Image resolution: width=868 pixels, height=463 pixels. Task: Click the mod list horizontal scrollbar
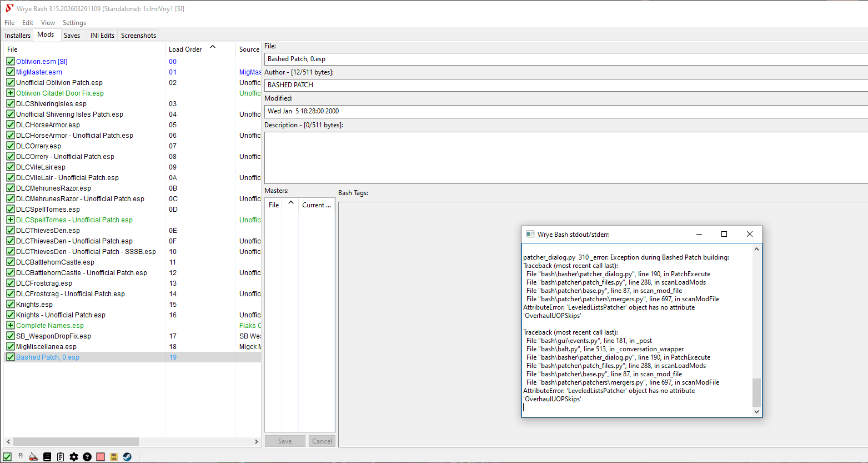tap(76, 441)
